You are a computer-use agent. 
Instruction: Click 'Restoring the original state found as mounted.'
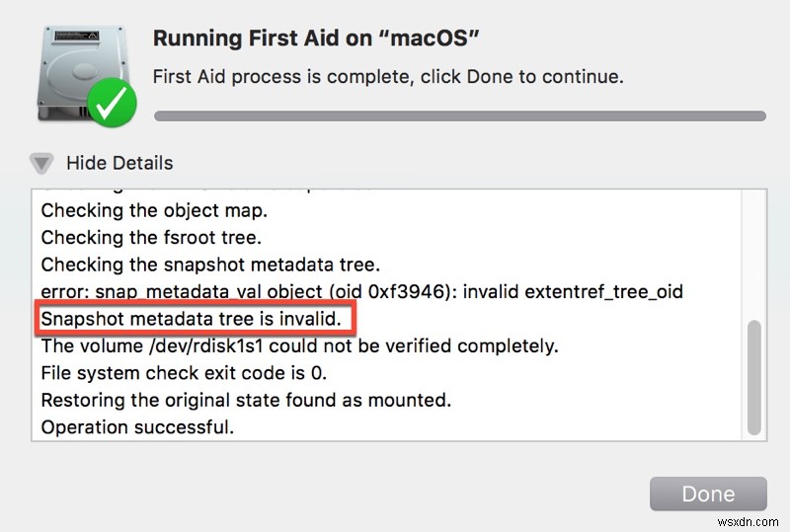[x=246, y=400]
